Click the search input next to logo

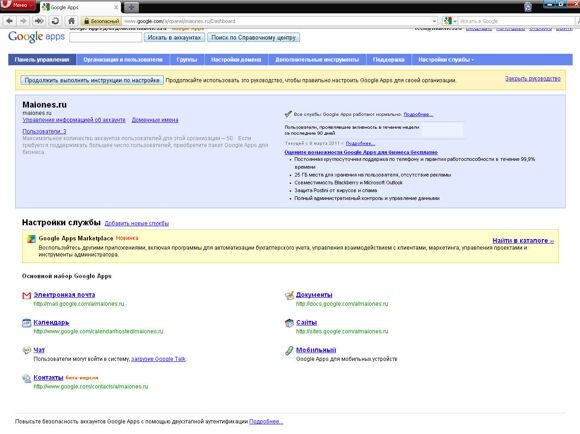pos(105,37)
